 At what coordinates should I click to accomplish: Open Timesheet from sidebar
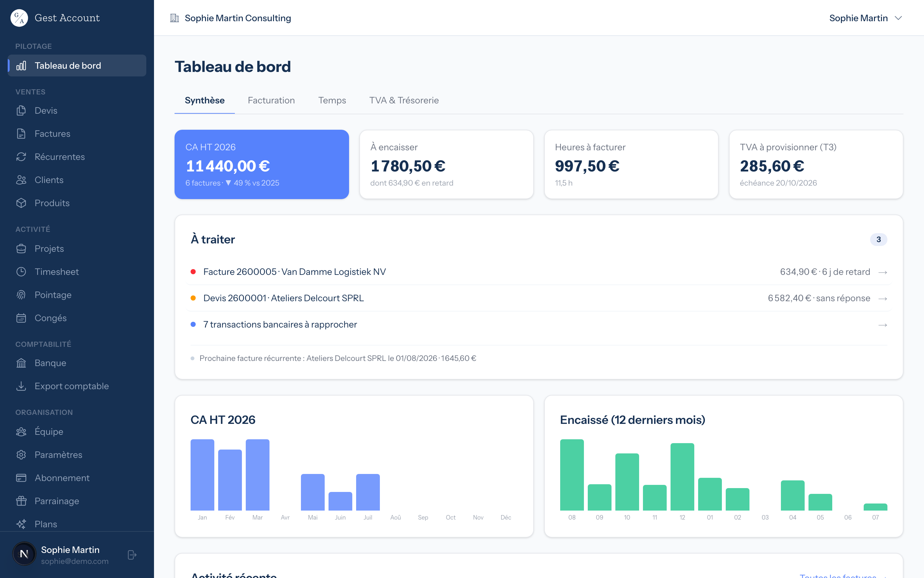pyautogui.click(x=77, y=272)
